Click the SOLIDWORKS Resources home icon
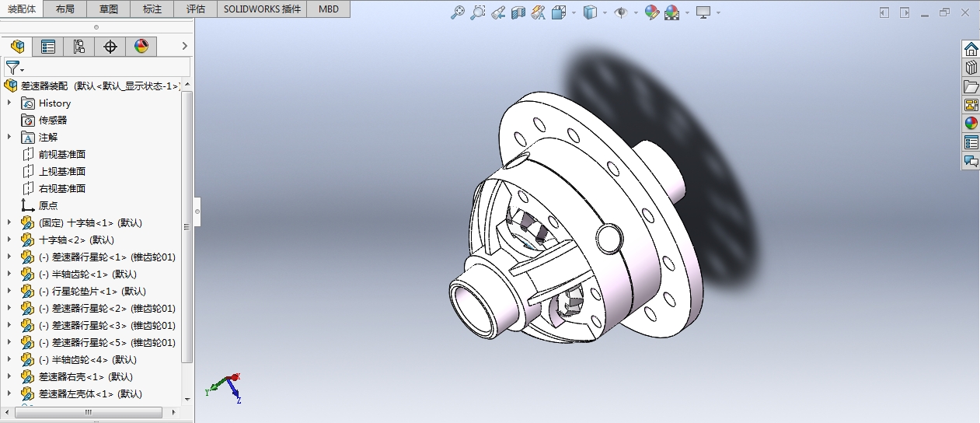 coord(971,49)
